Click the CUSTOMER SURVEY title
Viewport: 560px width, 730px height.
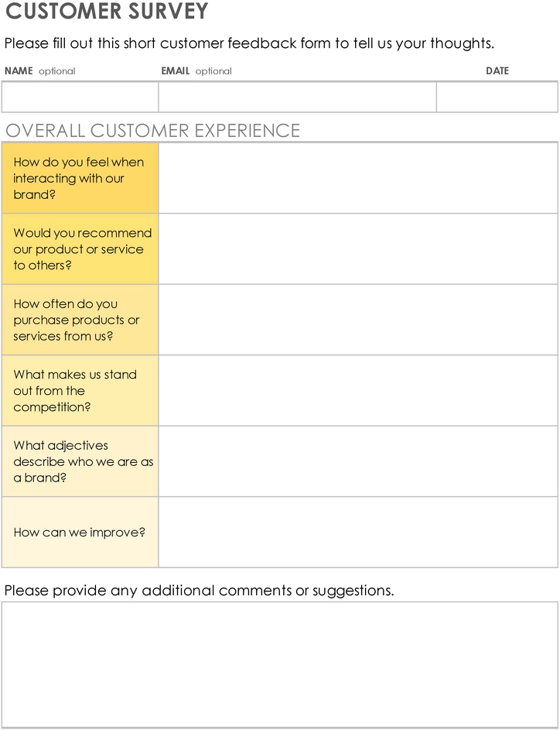[x=107, y=10]
